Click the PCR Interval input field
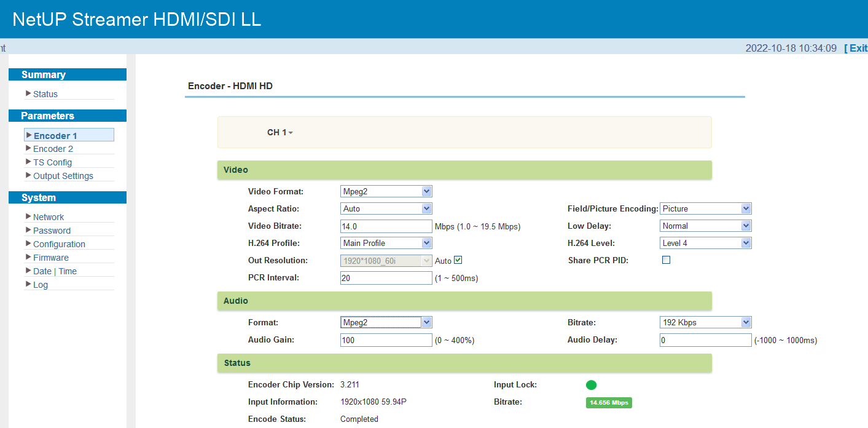The image size is (868, 428). (386, 278)
